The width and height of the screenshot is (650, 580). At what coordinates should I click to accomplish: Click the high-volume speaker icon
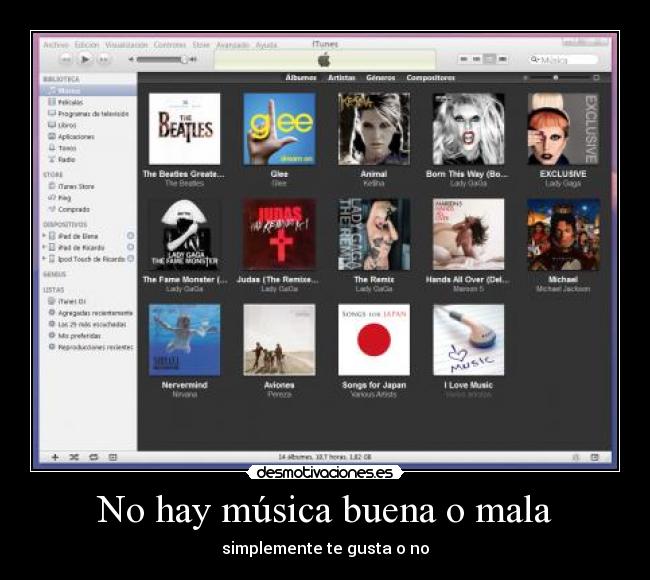[193, 59]
